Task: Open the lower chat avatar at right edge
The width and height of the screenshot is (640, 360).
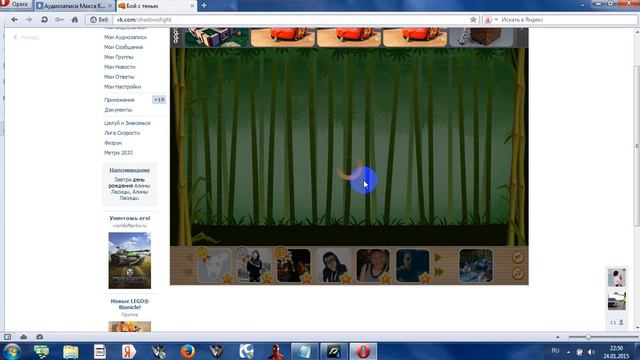Action: coord(617,301)
